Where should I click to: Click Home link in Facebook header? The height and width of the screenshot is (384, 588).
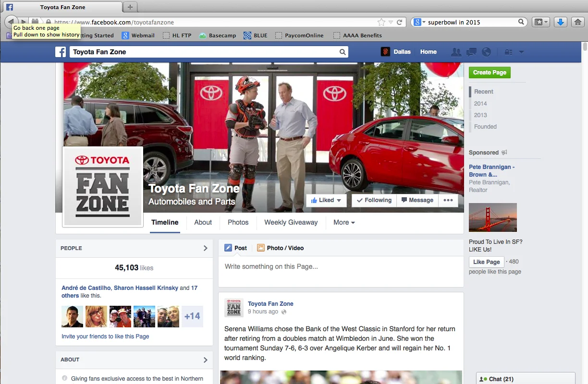[x=429, y=52]
